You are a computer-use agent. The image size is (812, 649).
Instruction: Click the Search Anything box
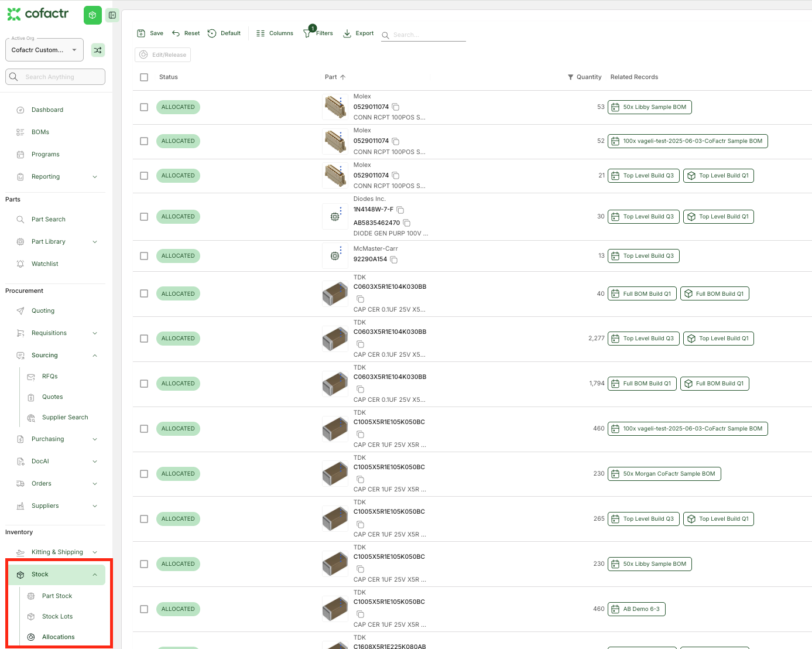[55, 77]
